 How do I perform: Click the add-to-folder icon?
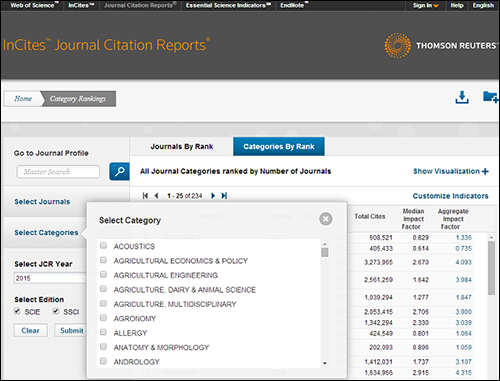[x=491, y=97]
